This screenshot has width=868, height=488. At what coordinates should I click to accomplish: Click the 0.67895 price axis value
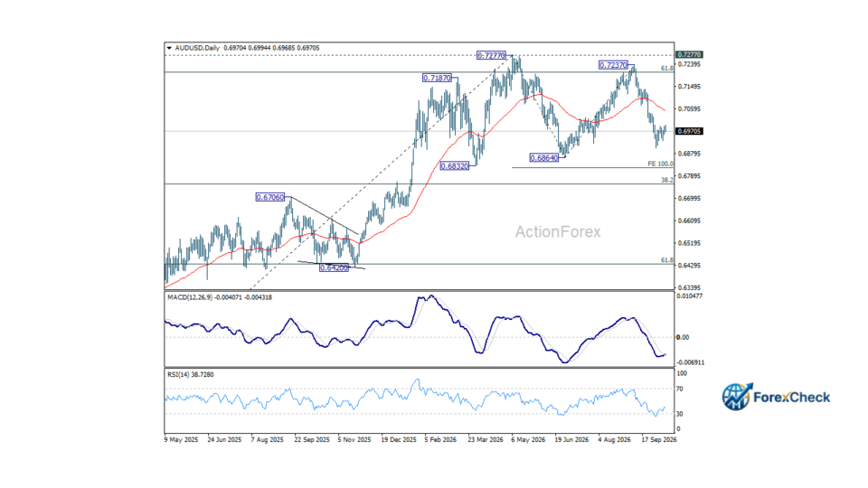coord(689,176)
